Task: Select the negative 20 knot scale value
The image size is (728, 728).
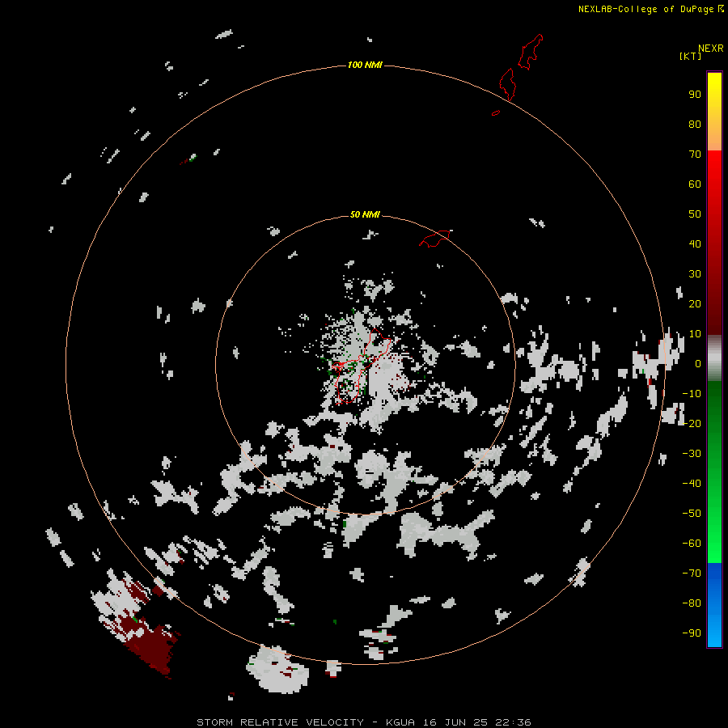Action: 692,423
